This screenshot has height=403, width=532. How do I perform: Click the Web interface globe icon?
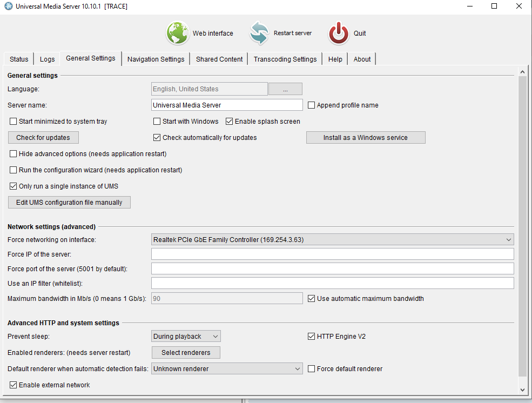(x=178, y=33)
